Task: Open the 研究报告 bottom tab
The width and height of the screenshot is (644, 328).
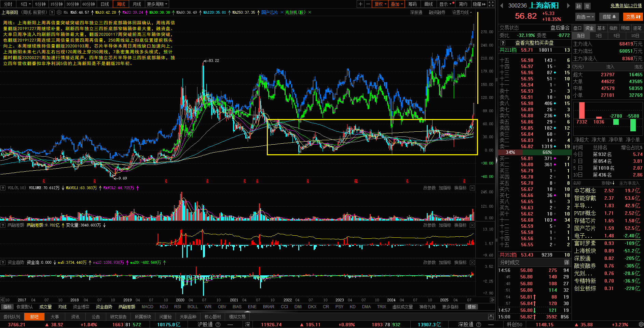Action: pos(118,317)
